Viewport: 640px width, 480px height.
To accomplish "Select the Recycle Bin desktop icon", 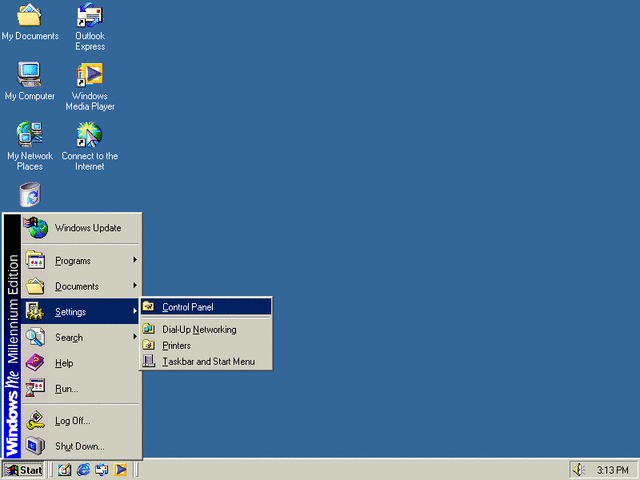I will (30, 194).
